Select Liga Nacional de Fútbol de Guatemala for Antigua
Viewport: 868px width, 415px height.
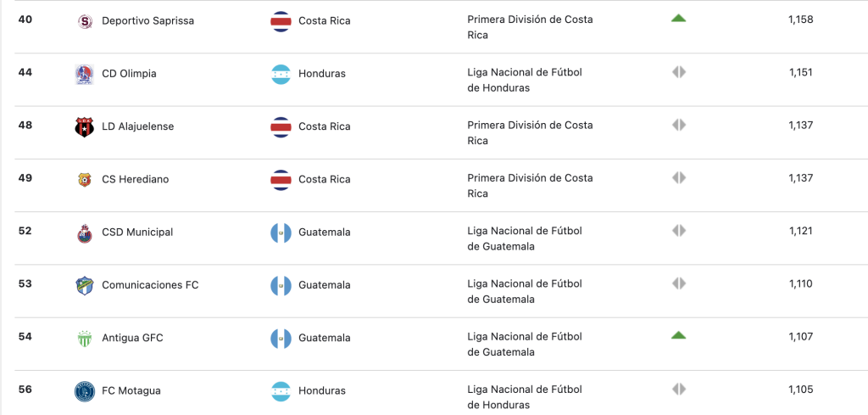pos(525,344)
